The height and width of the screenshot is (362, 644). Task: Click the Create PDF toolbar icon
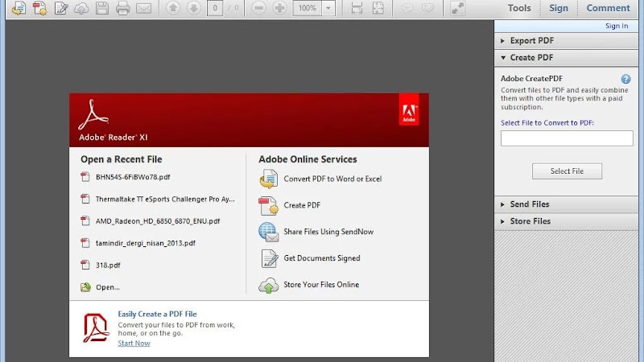[x=39, y=8]
